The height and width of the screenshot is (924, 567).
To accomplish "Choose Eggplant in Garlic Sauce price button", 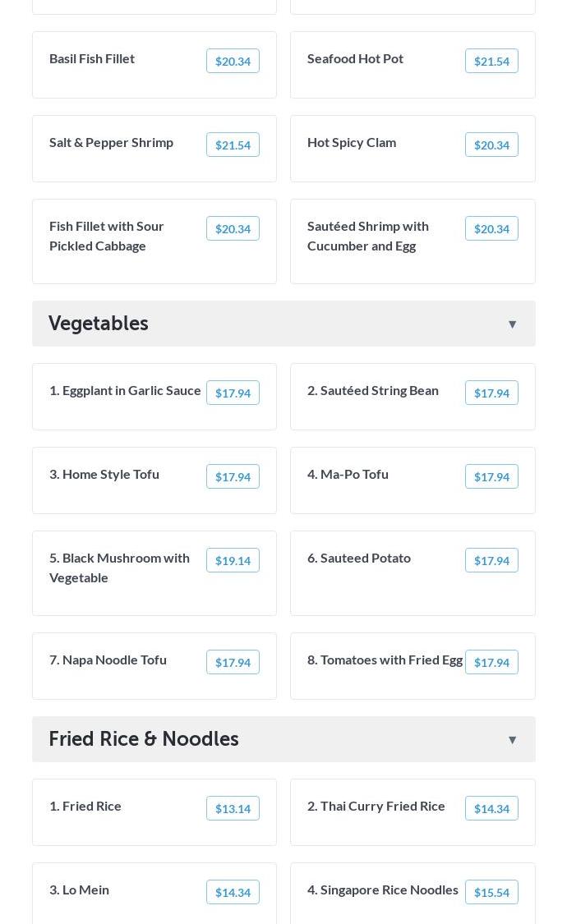I will click(x=233, y=393).
